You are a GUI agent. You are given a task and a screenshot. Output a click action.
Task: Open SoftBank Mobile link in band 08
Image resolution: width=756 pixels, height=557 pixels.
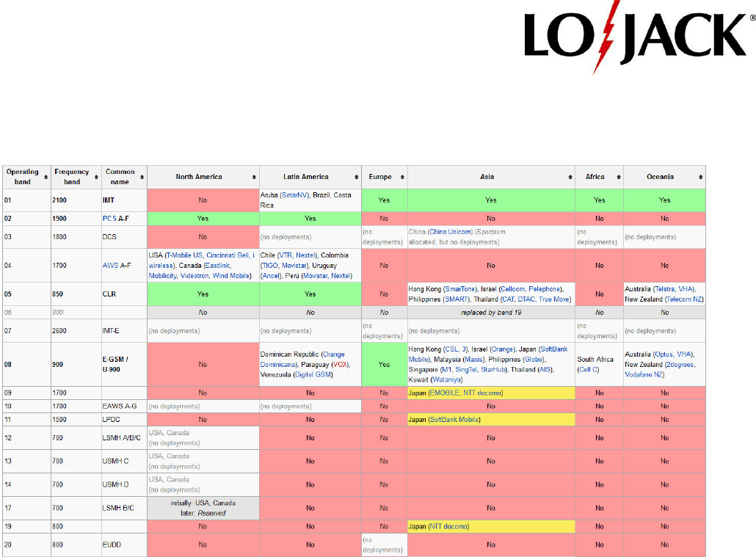488,354
